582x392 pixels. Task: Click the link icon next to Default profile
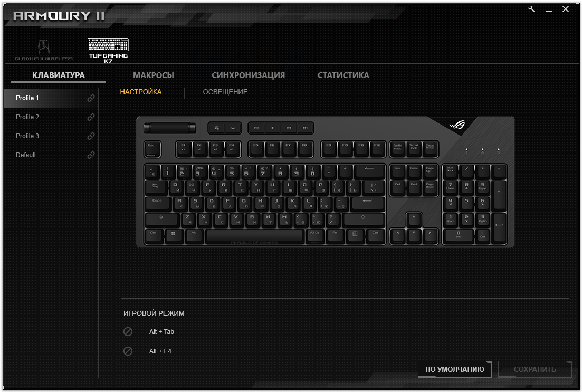coord(91,155)
